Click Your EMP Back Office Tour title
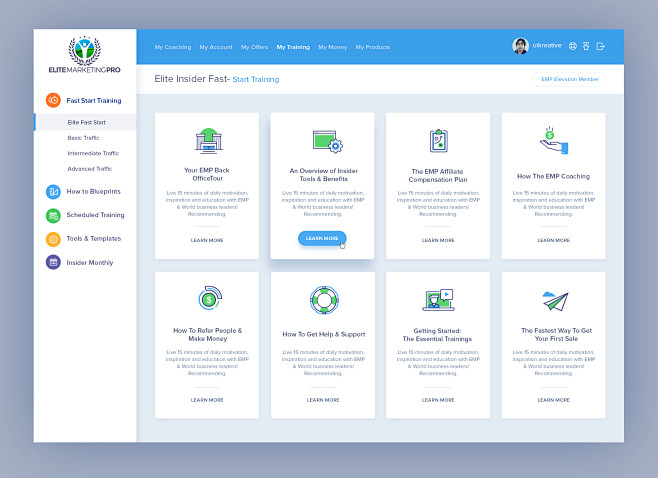The width and height of the screenshot is (658, 478). tap(207, 174)
